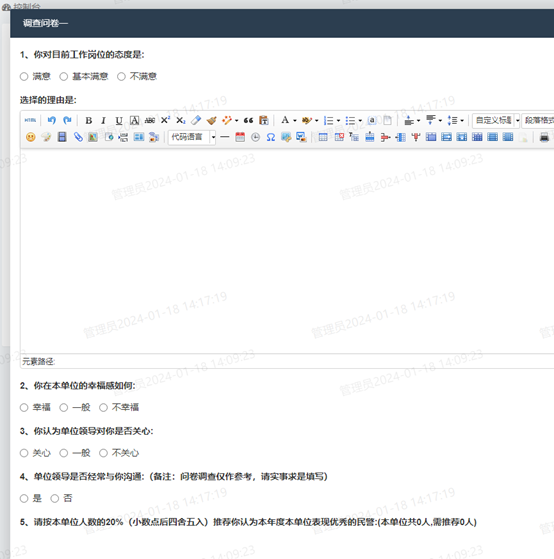This screenshot has width=554, height=559.
Task: Select 一般 for happiness question 2
Action: tap(63, 407)
